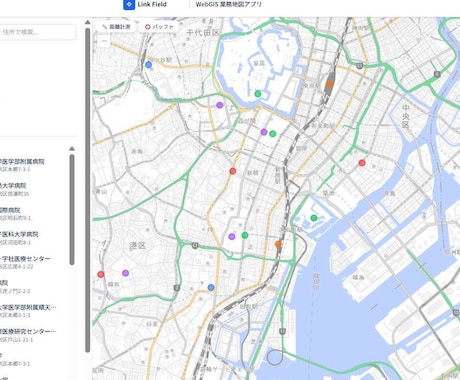
Task: Click the hospital list scrollbar thumb
Action: pos(72,209)
